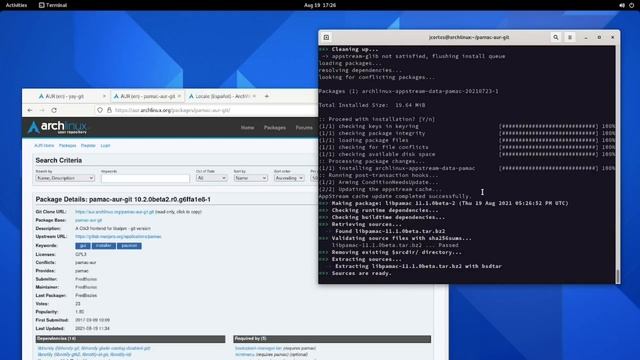This screenshot has width=640, height=360.
Task: Click the terminal window title text
Action: coord(469,37)
